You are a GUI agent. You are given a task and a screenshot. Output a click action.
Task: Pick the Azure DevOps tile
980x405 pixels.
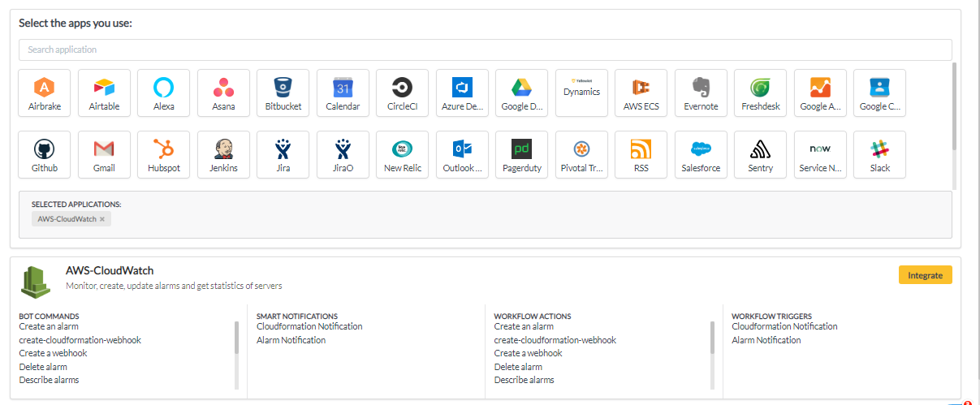coord(462,93)
